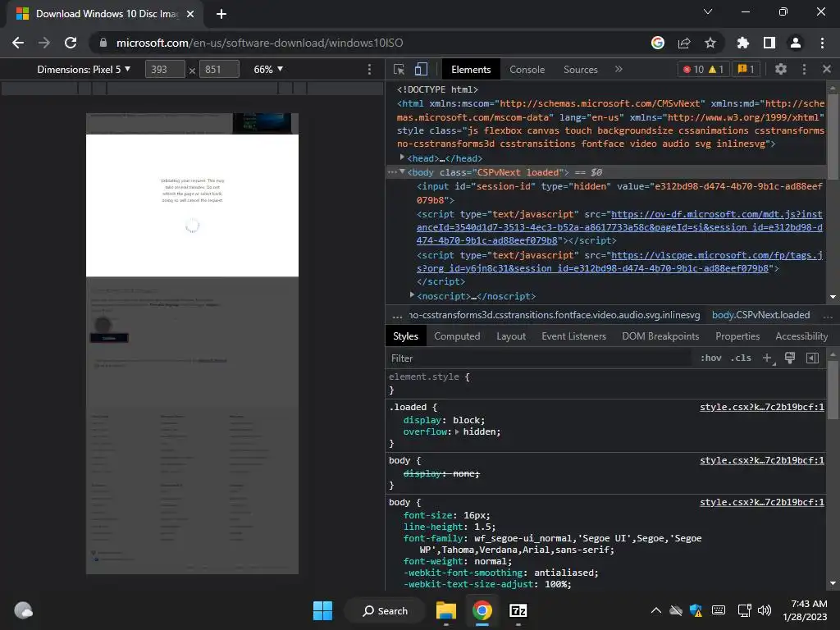Open Chrome's three-dot menu
Image resolution: width=840 pixels, height=630 pixels.
coord(822,43)
